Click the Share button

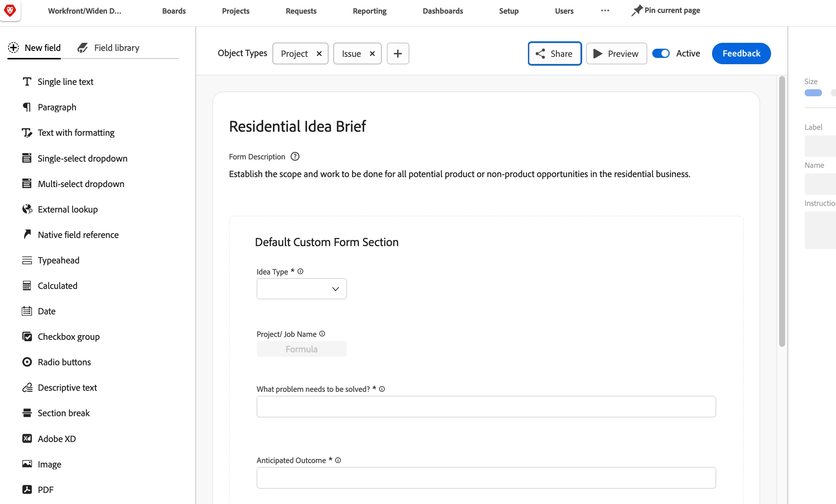[555, 54]
